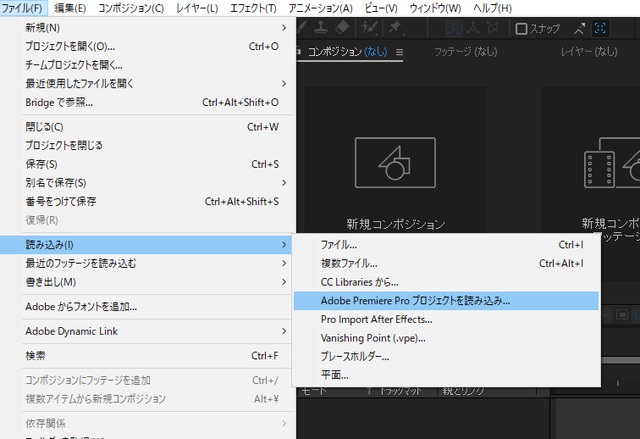Select the Clone Stamp tool icon
The height and width of the screenshot is (439, 640).
[x=321, y=28]
